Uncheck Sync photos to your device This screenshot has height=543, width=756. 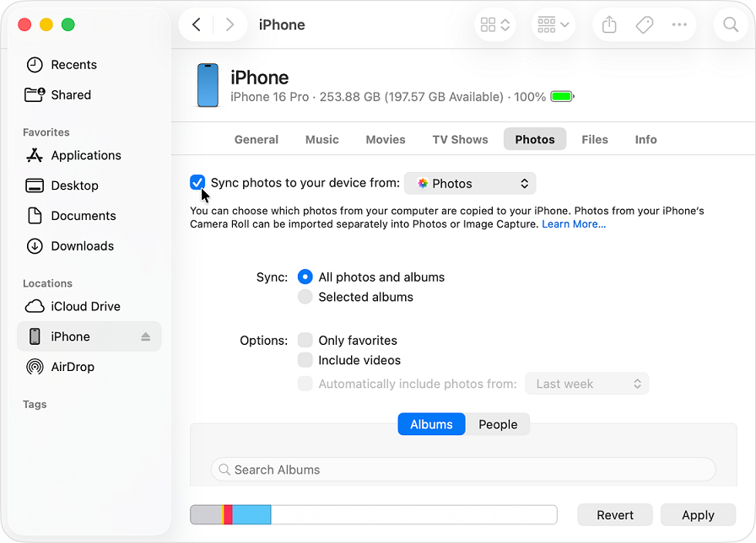tap(197, 183)
